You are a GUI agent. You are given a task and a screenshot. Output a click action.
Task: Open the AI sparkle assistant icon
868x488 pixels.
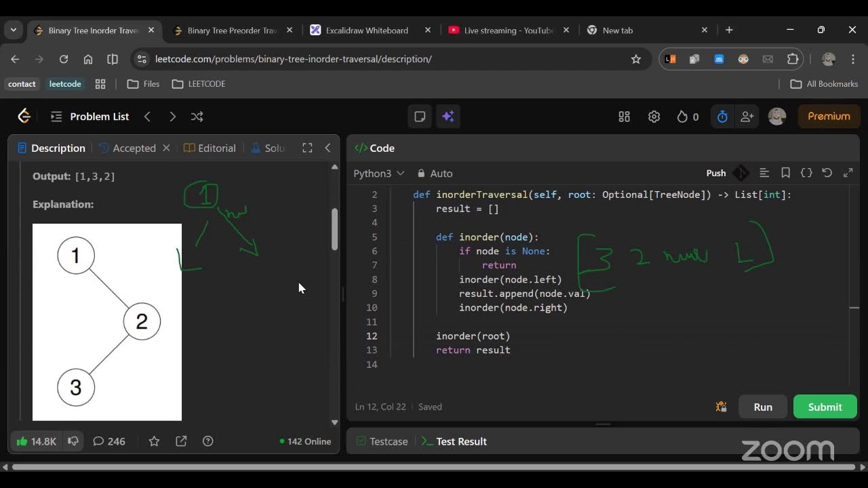coord(448,117)
